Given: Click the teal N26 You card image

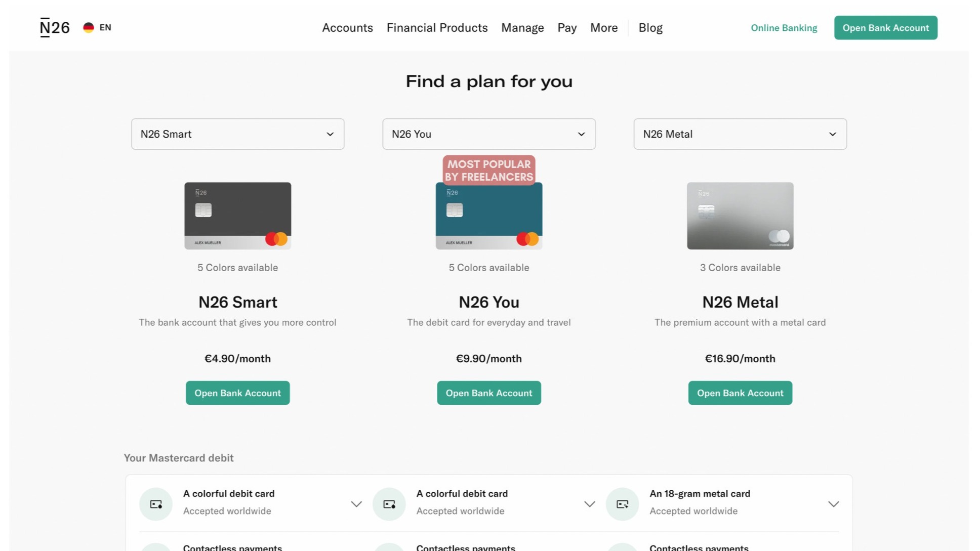Looking at the screenshot, I should (x=488, y=217).
